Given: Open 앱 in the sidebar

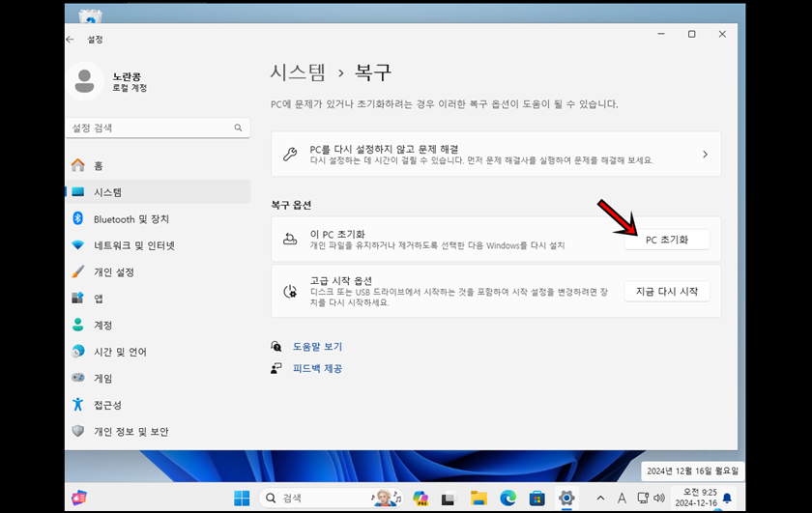Looking at the screenshot, I should [158, 299].
